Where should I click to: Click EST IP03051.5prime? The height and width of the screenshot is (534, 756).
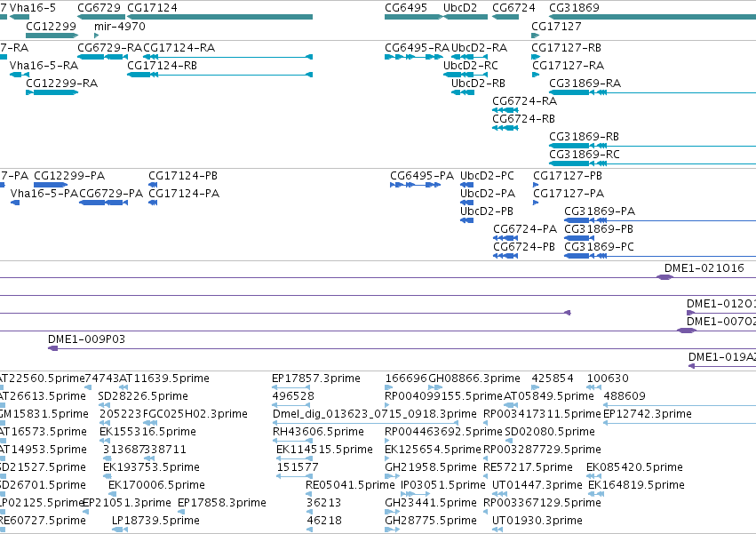click(x=443, y=485)
